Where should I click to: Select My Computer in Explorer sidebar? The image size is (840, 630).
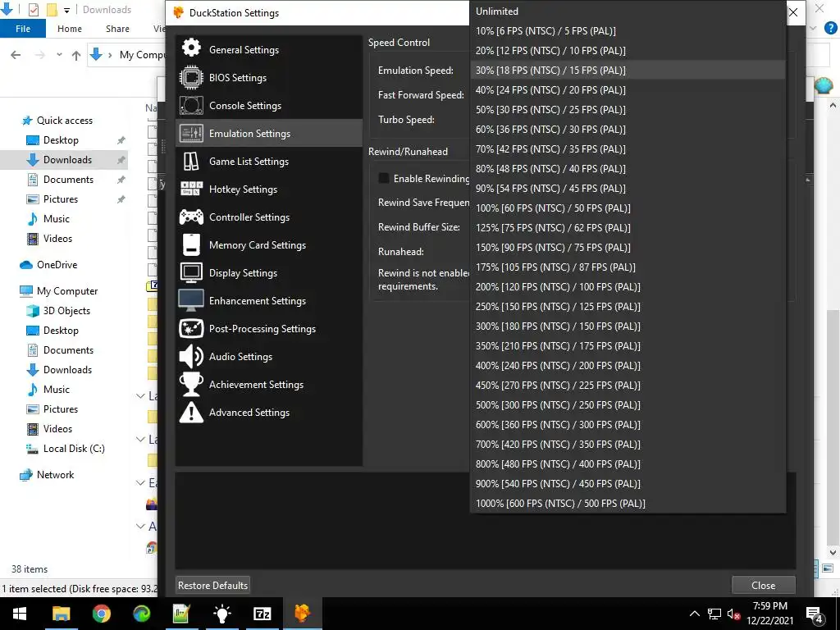(59, 291)
